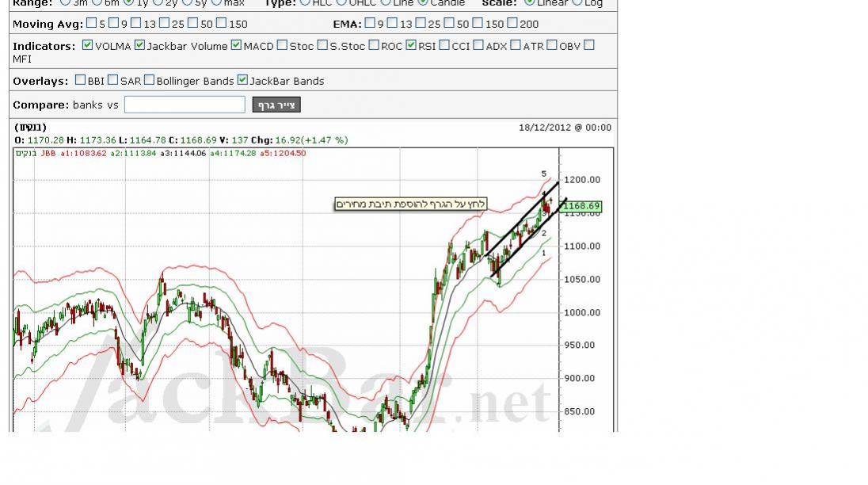
Task: Enable the EMA 200 checkbox
Action: click(x=512, y=24)
